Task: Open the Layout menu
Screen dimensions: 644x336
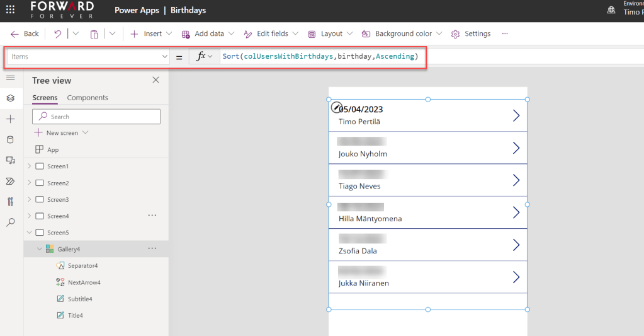Action: [330, 34]
